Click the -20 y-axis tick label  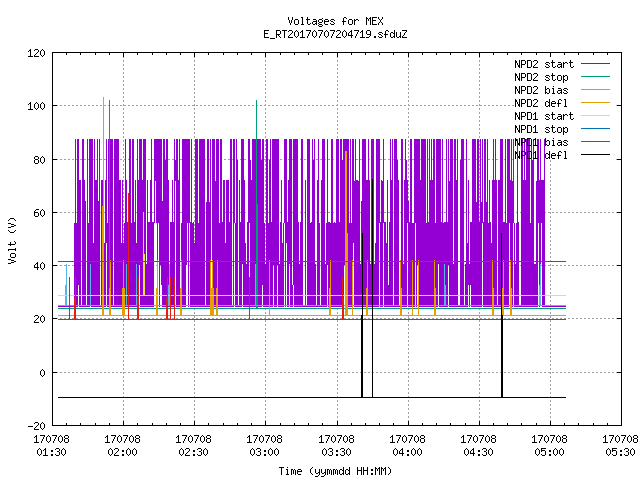(x=36, y=426)
